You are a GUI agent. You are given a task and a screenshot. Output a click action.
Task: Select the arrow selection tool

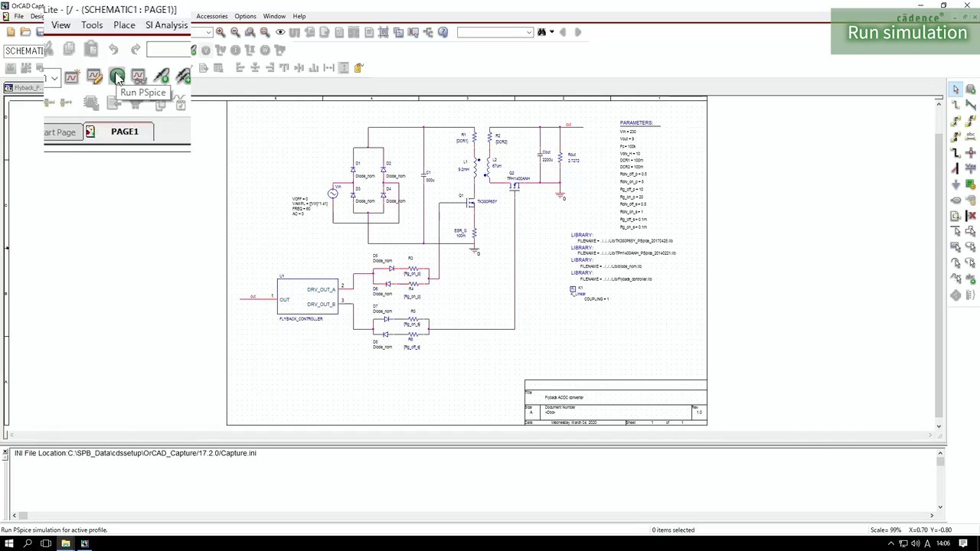956,89
